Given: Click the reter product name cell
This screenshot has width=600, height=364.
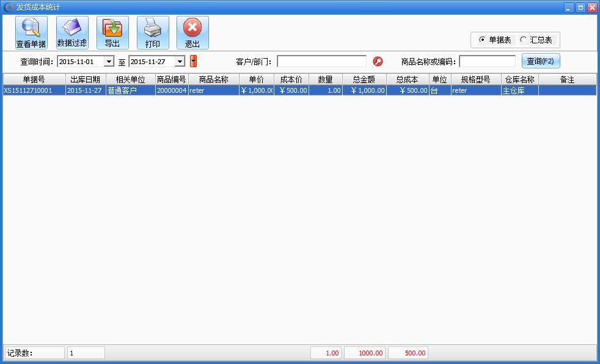Looking at the screenshot, I should (x=213, y=90).
